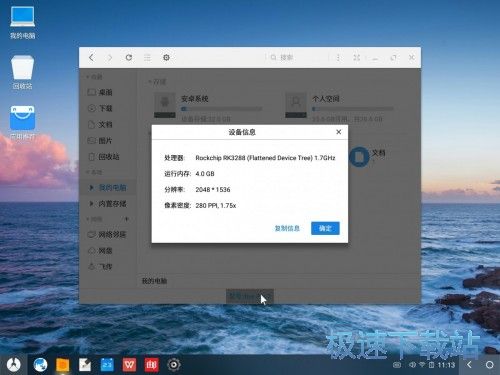Select the 2048 * 1536 resolution value
Screen dimensions: 500x375
point(213,190)
